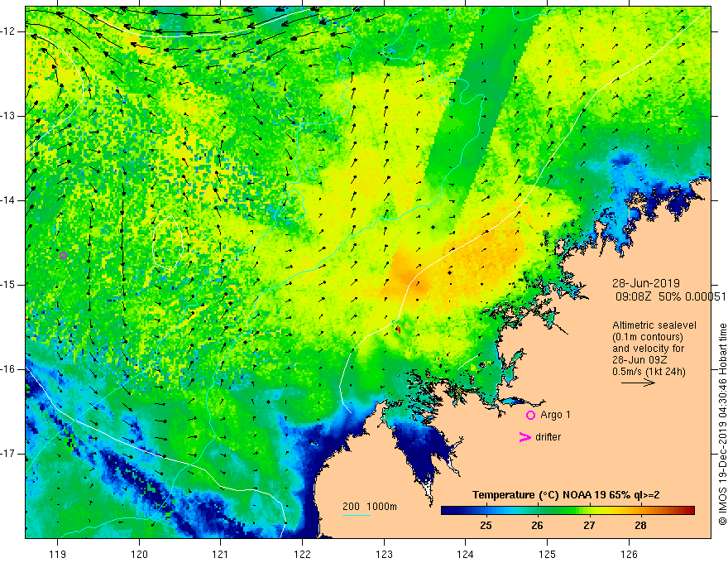This screenshot has height=563, width=728.
Task: Click the '28-Jun-2019' date text
Action: tap(646, 283)
